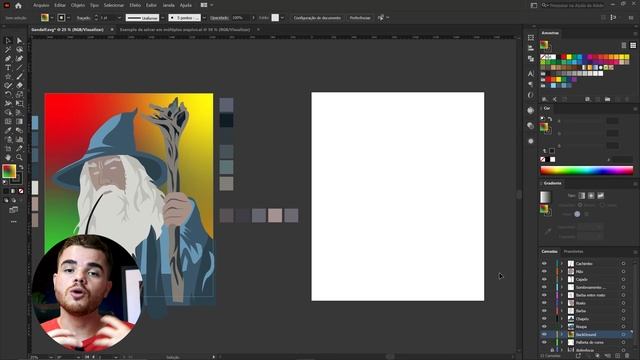Select the Zoom tool magnifier

[19, 157]
